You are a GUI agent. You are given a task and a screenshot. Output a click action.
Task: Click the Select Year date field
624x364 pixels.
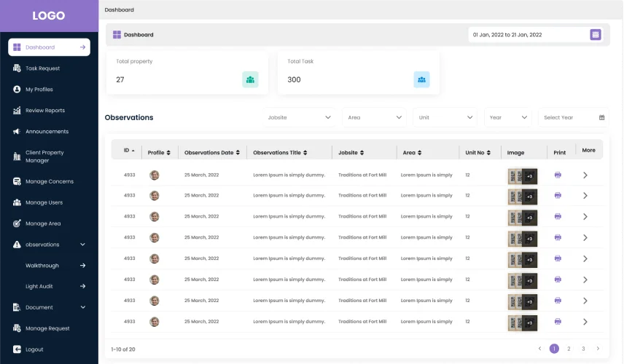(x=574, y=117)
